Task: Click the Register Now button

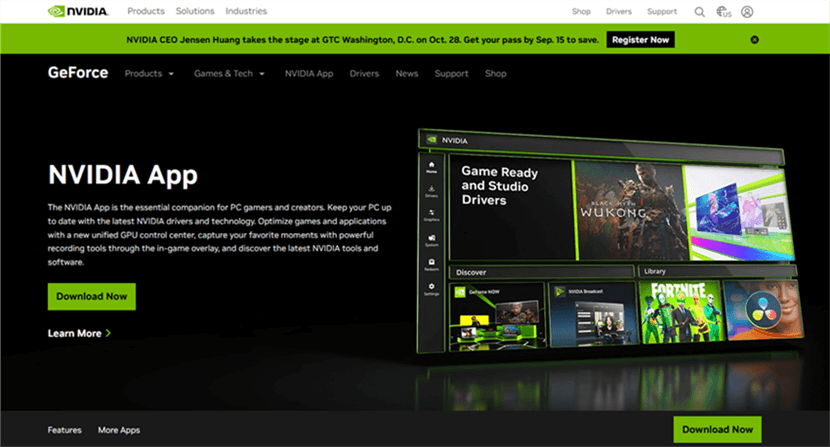Action: pyautogui.click(x=640, y=40)
